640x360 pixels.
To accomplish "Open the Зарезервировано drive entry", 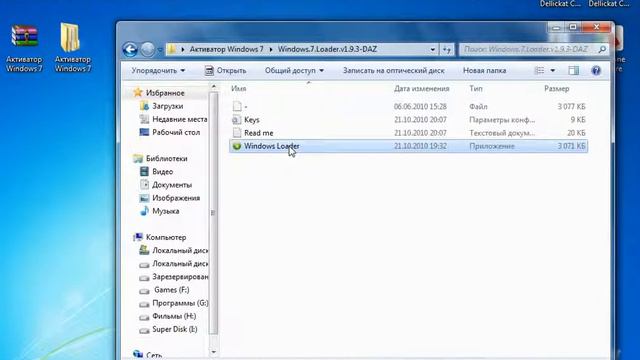I will coord(180,277).
